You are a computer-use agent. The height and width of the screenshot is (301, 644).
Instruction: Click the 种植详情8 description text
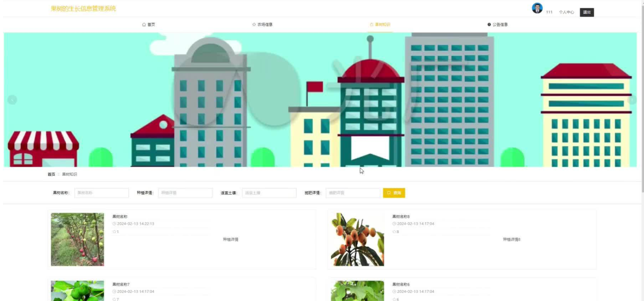[x=512, y=239]
